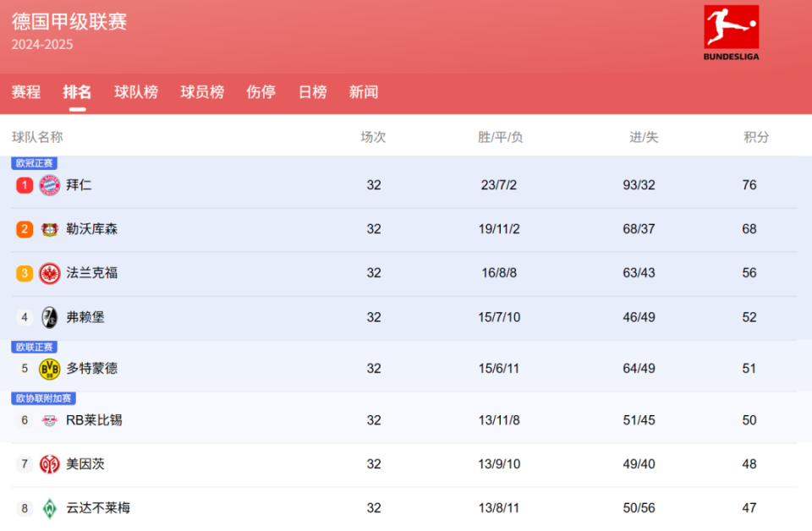This screenshot has height=531, width=812.
Task: Click Frankfurt's 56 points value
Action: tap(749, 273)
